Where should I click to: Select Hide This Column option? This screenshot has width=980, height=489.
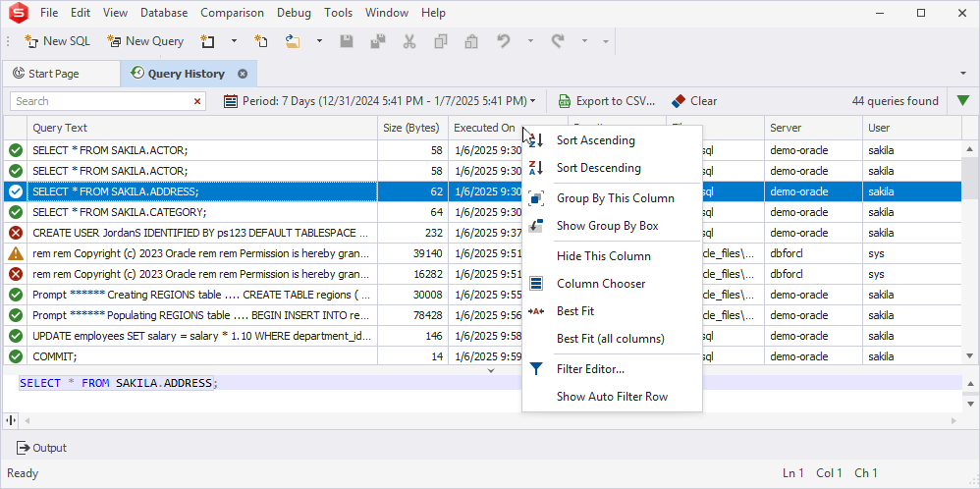(x=612, y=256)
